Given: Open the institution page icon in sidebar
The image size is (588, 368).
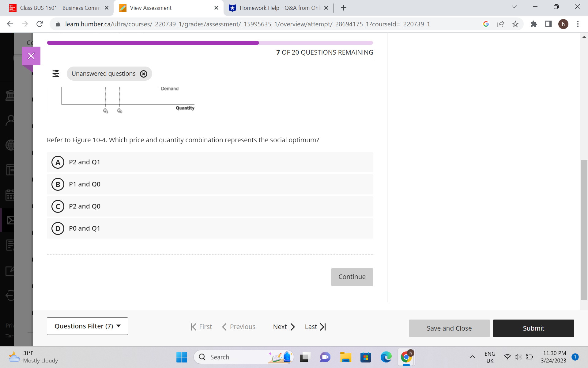Looking at the screenshot, I should (10, 95).
